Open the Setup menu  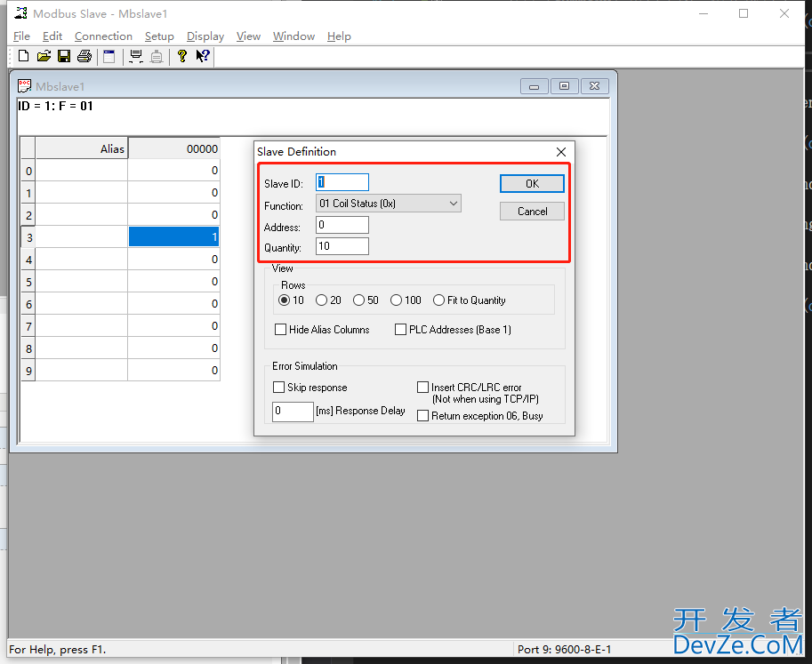(159, 36)
